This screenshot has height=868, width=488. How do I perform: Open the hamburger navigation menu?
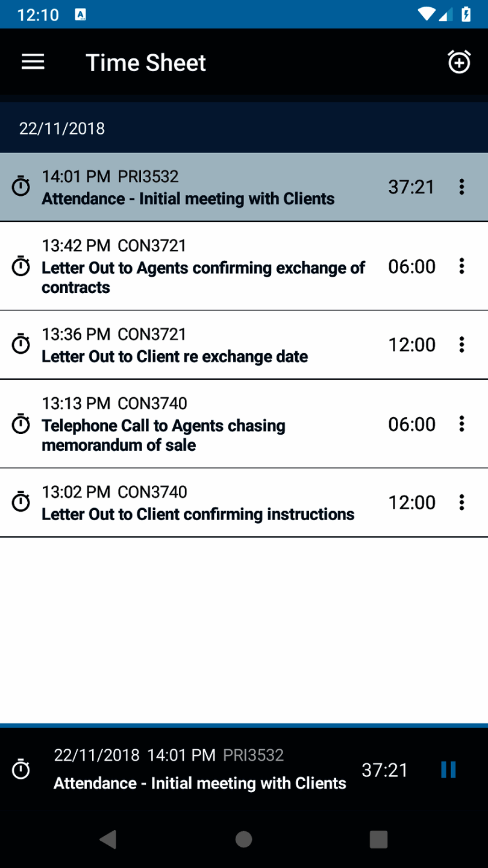click(33, 62)
